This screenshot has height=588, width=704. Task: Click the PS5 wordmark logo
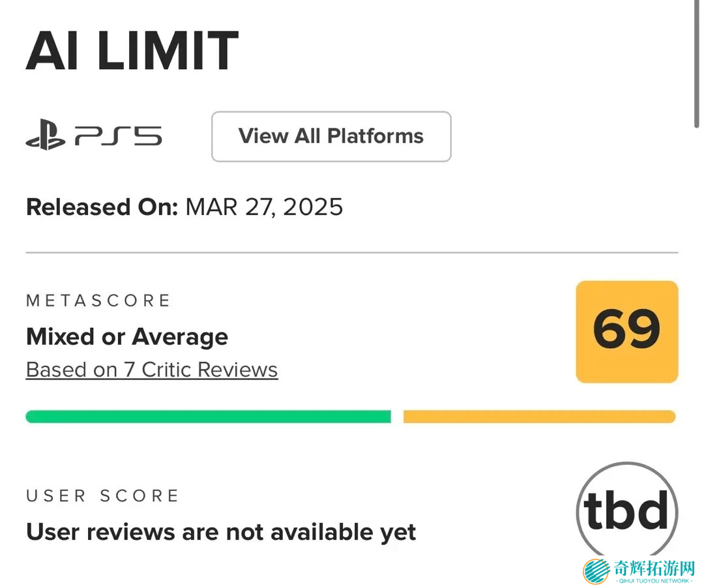119,136
